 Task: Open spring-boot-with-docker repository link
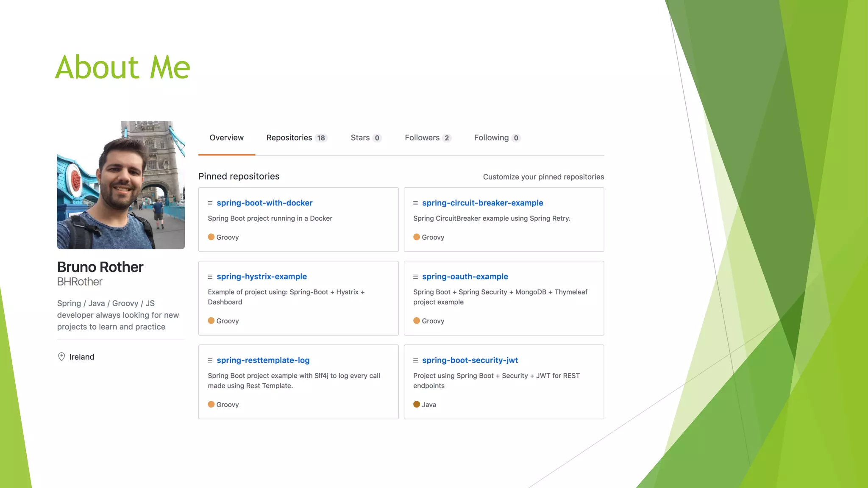264,203
